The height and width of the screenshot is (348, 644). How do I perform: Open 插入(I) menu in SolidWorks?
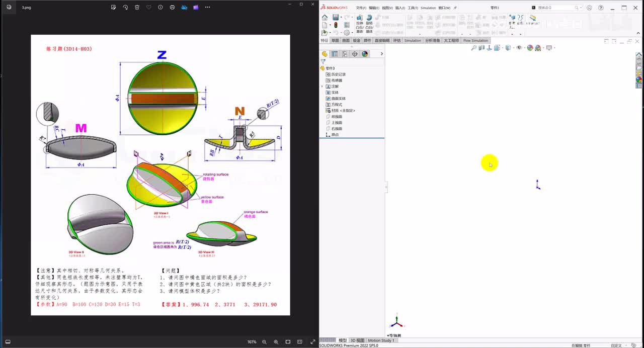(400, 8)
